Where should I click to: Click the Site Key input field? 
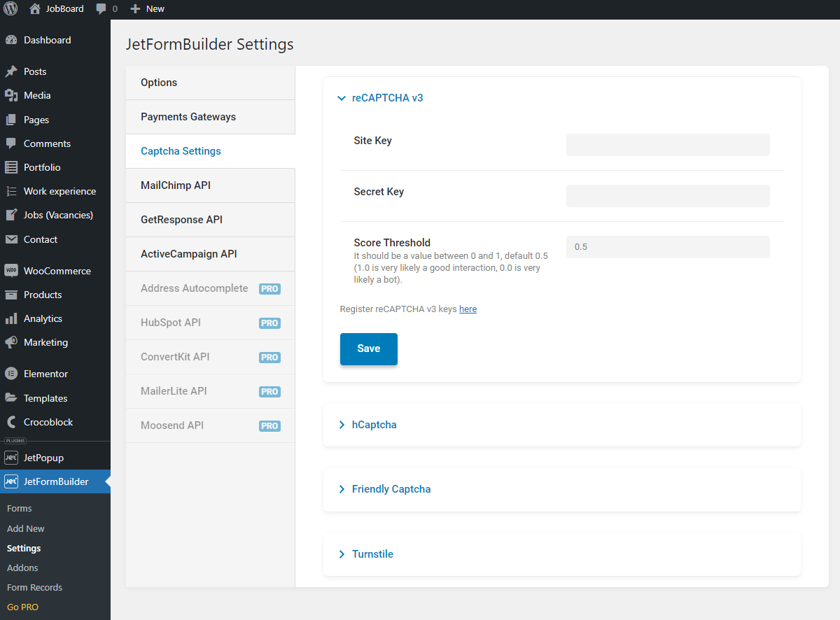click(x=667, y=145)
